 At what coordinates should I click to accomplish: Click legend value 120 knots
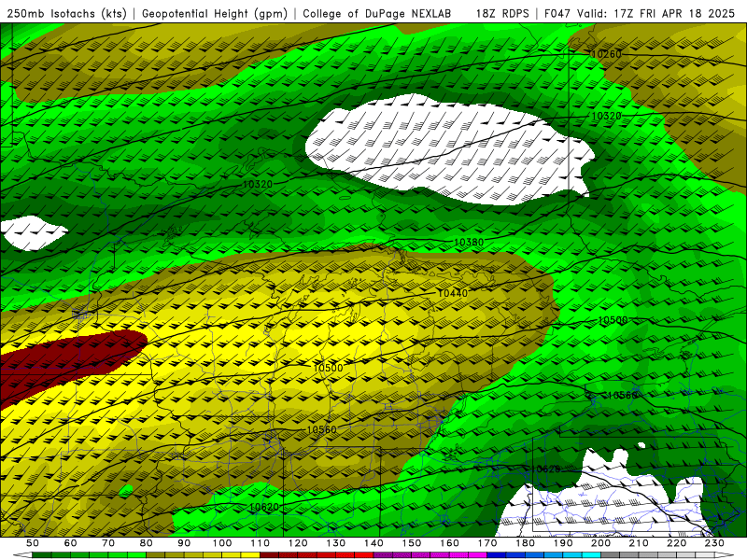click(x=298, y=543)
